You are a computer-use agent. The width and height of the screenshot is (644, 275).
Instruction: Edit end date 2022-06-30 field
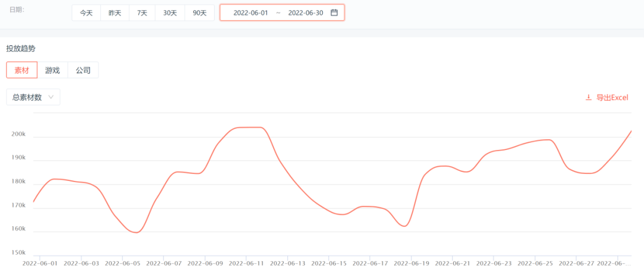(305, 12)
